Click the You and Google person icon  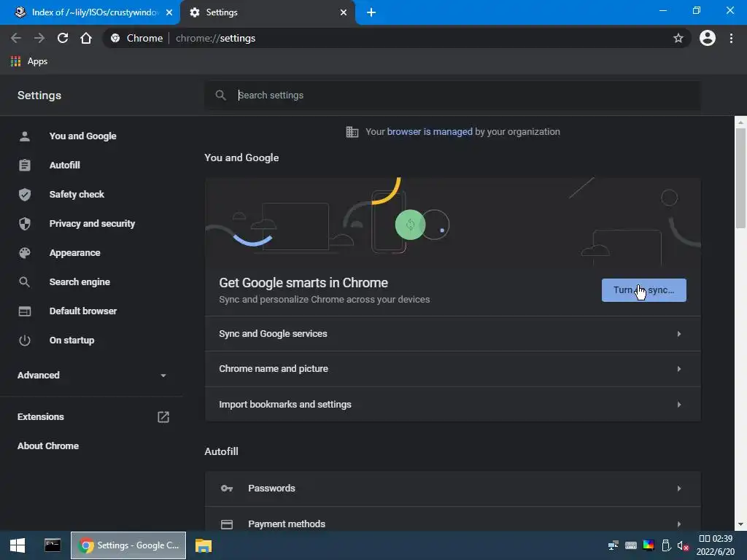coord(25,136)
